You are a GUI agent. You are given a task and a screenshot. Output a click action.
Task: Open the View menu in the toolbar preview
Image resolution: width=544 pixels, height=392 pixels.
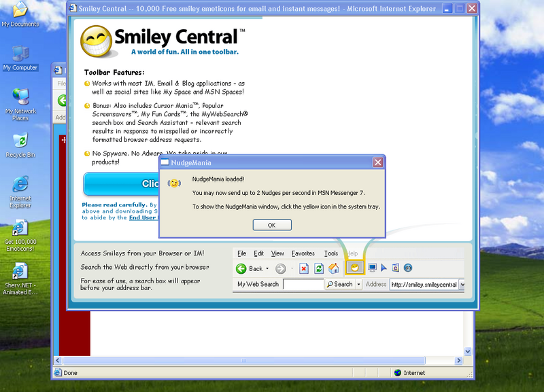(277, 253)
